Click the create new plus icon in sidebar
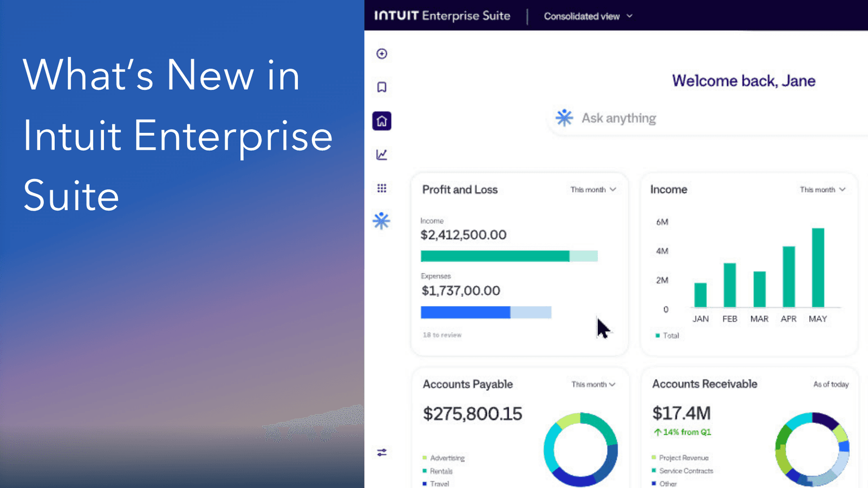 [382, 54]
